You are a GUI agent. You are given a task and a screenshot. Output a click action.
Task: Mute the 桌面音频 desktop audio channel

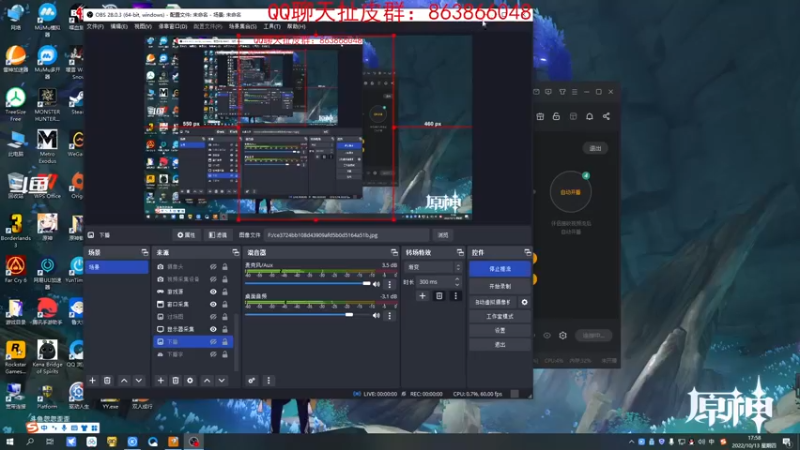377,316
